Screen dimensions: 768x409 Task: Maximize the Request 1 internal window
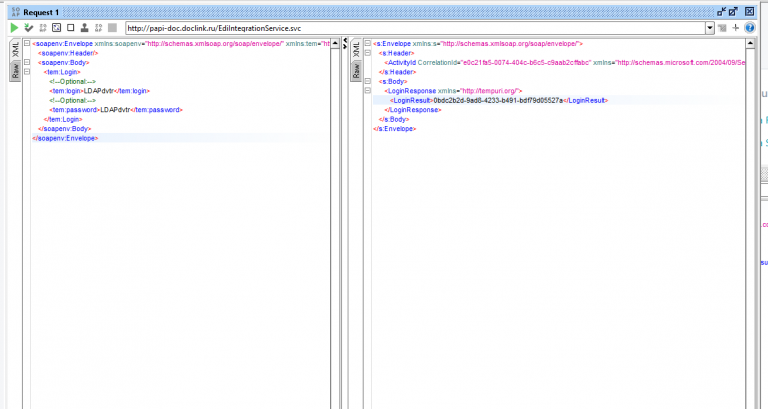(x=733, y=11)
